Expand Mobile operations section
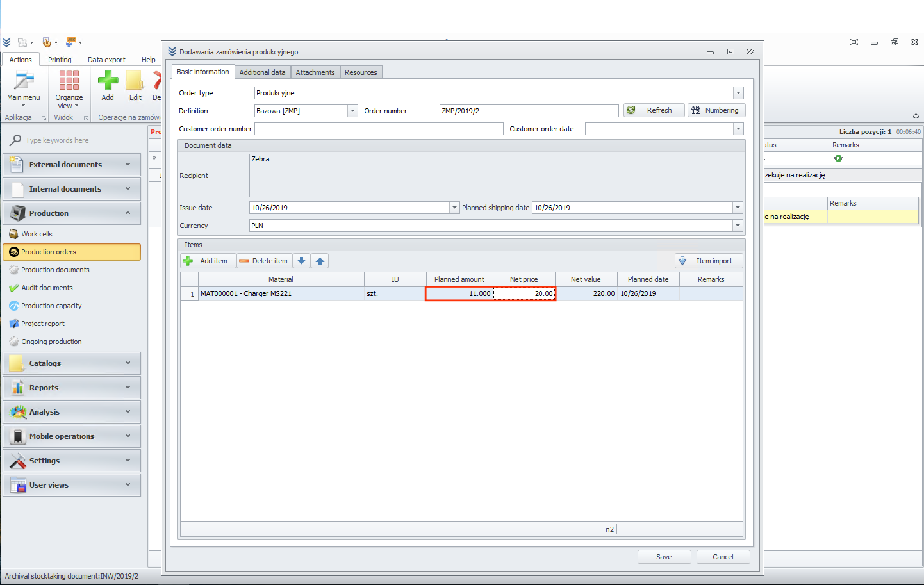The width and height of the screenshot is (924, 585). click(x=72, y=436)
